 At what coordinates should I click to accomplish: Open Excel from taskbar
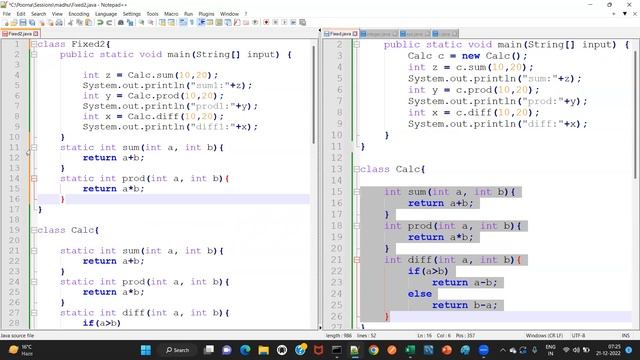tap(410, 350)
